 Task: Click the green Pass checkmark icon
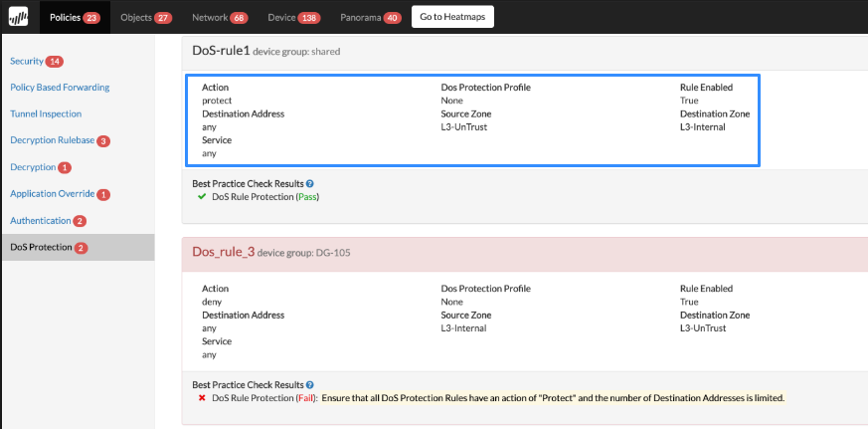click(202, 197)
